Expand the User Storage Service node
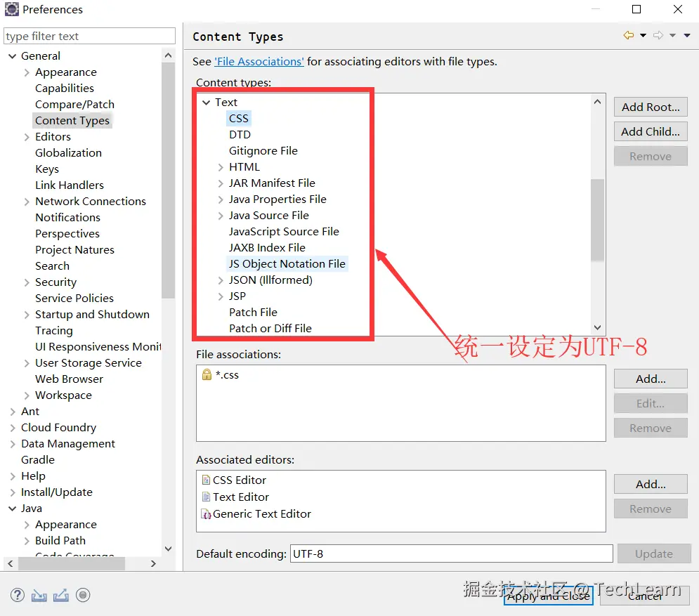This screenshot has width=699, height=616. coord(27,363)
